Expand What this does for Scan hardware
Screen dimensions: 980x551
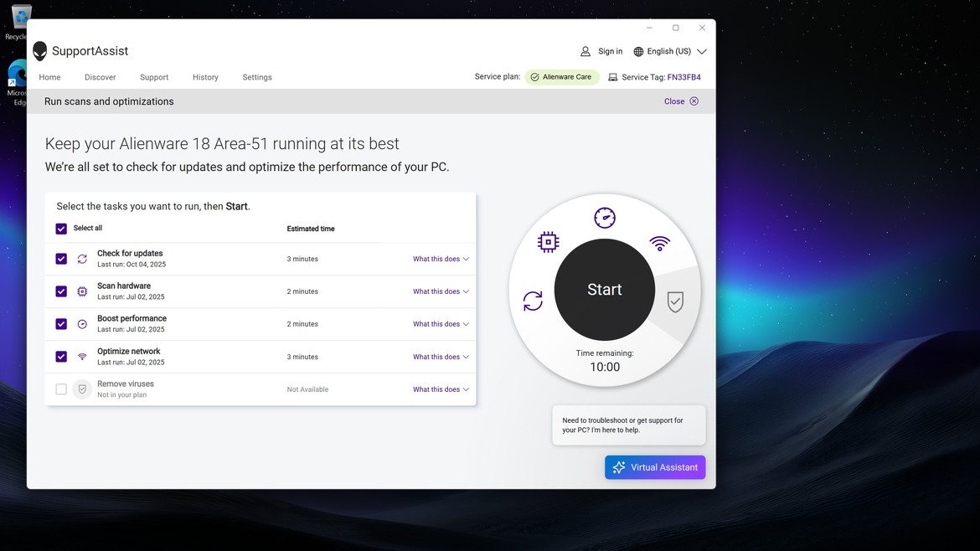(x=441, y=291)
